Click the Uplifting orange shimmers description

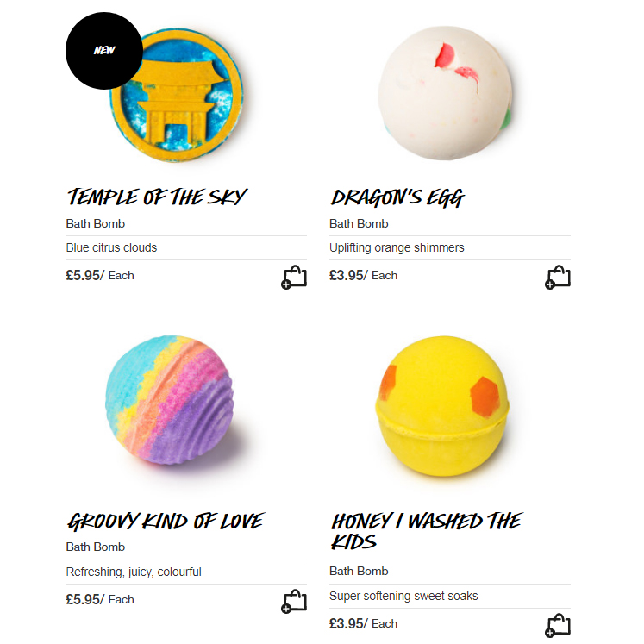(x=397, y=247)
